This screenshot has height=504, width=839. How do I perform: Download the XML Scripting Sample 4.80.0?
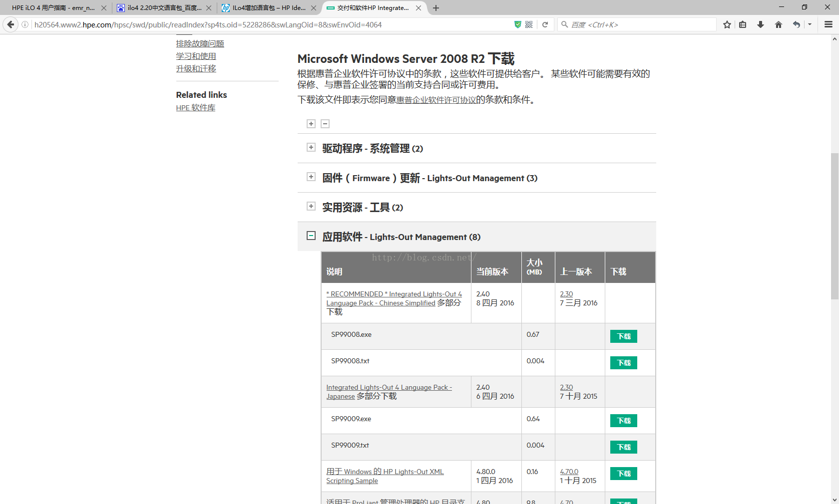(x=623, y=474)
